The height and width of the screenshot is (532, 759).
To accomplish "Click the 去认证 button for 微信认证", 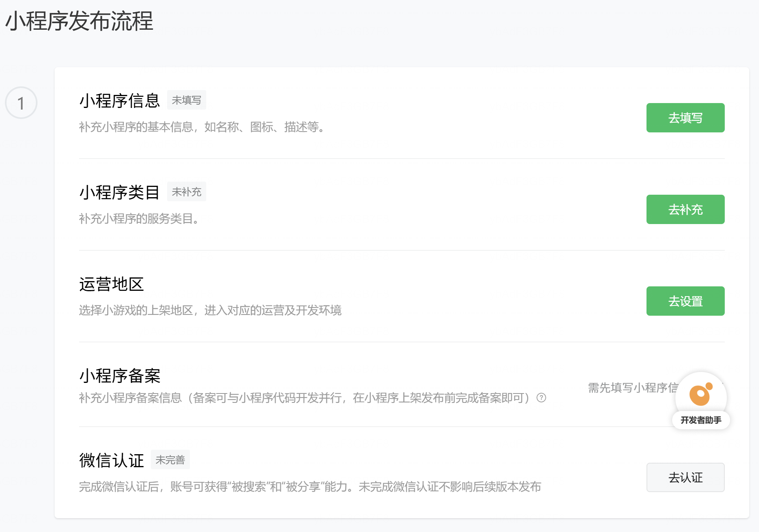I will point(685,477).
